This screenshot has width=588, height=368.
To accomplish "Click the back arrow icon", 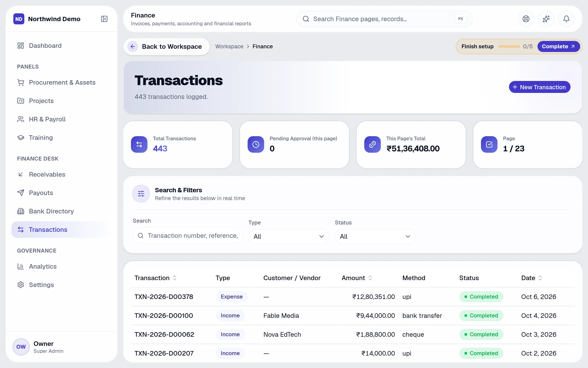I will point(133,46).
